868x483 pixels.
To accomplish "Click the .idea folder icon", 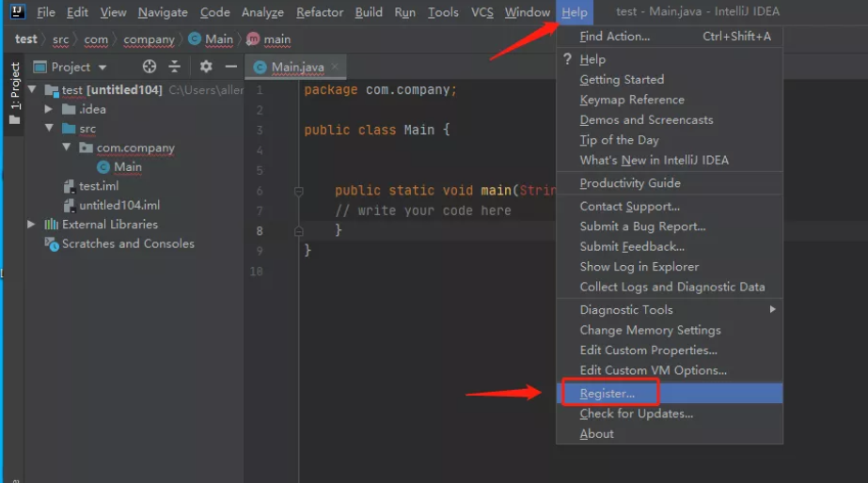I will pyautogui.click(x=69, y=109).
